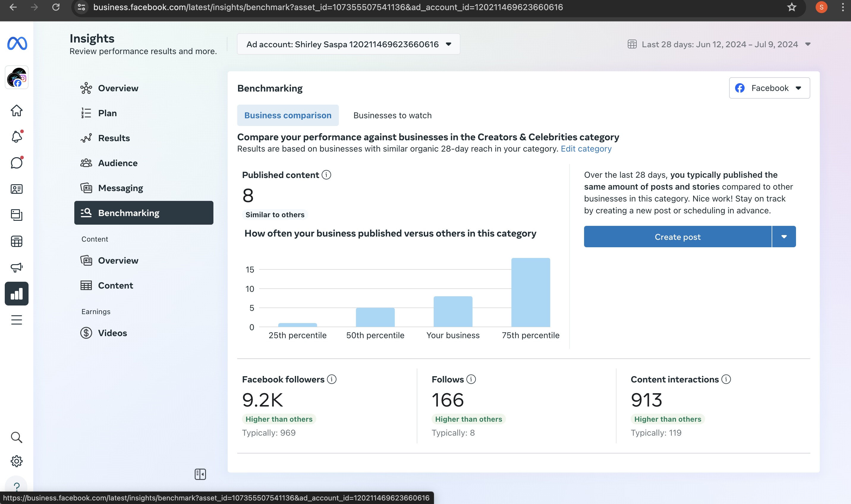Click the info icon beside Published content
851x504 pixels.
click(326, 175)
